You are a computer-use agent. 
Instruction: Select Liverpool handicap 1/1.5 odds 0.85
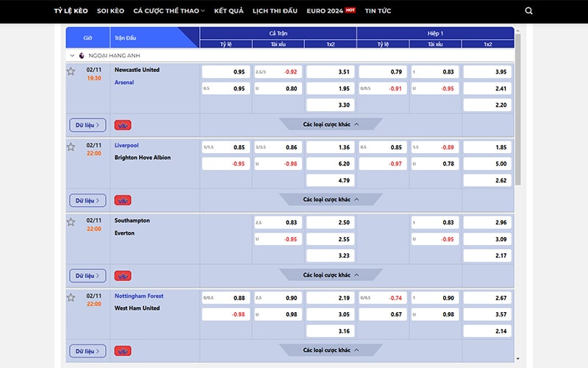point(226,147)
